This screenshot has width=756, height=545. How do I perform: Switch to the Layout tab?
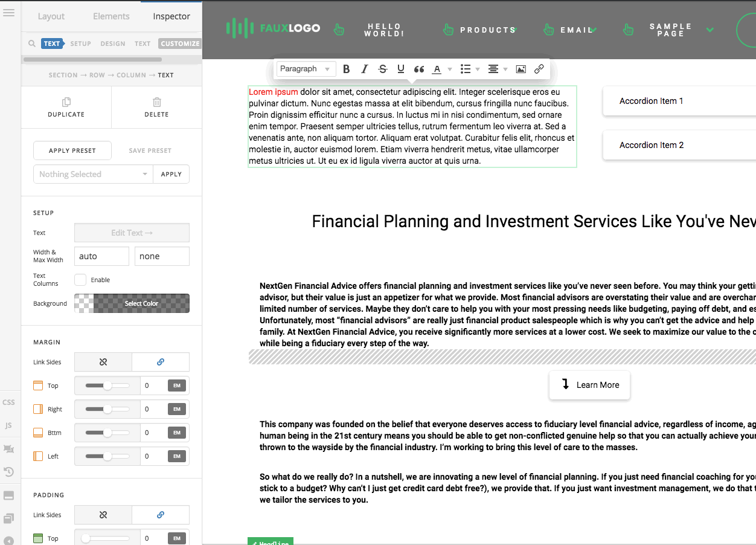pyautogui.click(x=51, y=16)
